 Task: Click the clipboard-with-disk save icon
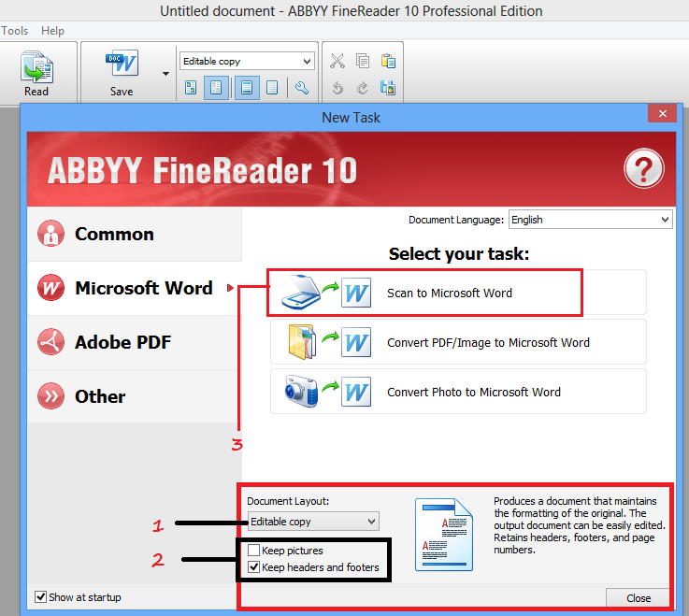pos(388,88)
